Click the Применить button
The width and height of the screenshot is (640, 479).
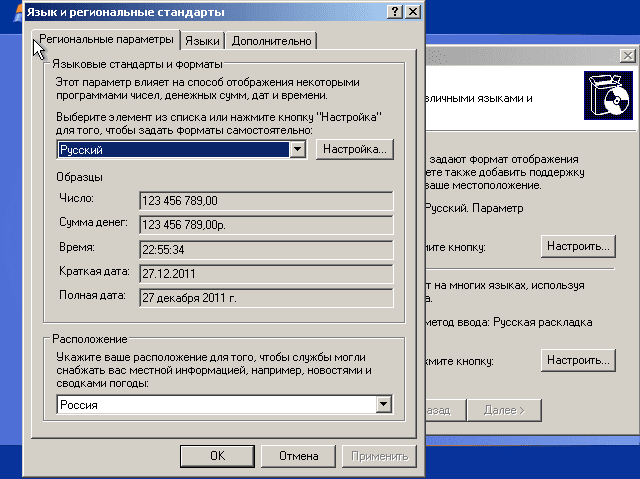click(x=380, y=456)
